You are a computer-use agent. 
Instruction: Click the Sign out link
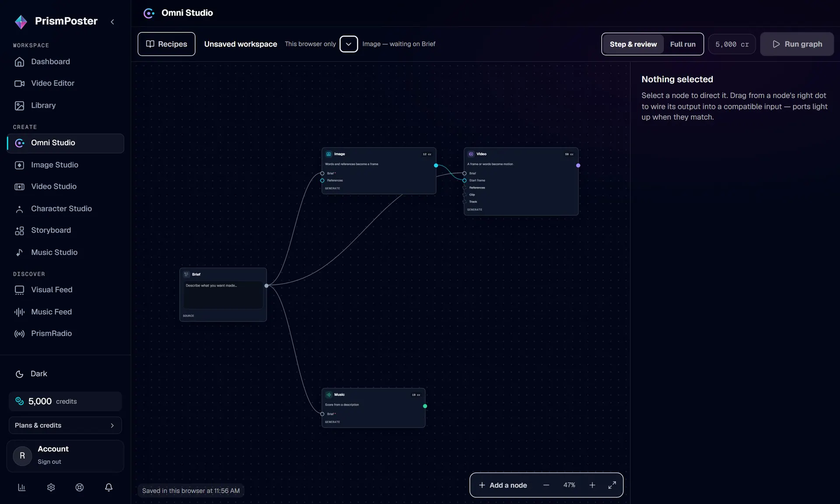[49, 462]
